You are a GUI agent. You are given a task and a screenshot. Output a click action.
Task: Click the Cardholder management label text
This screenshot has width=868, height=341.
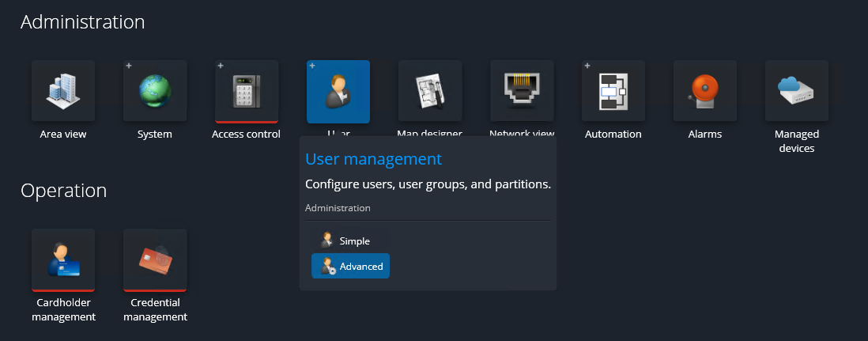pos(63,309)
